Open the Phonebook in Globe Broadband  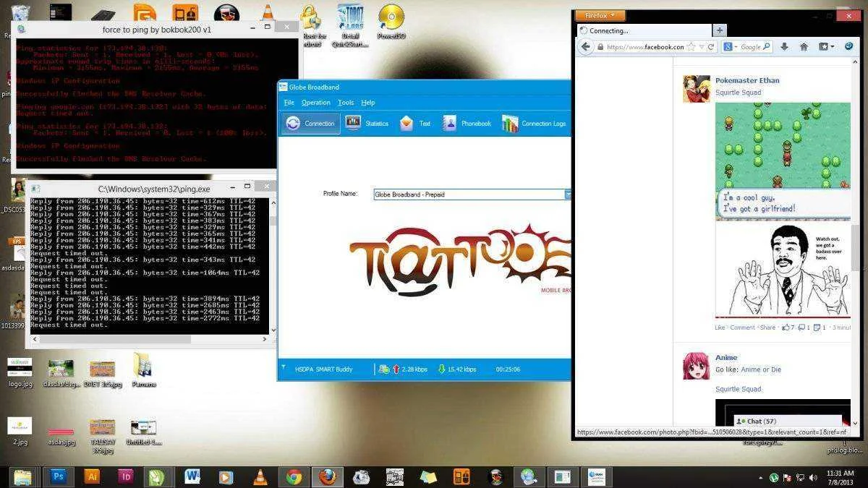tap(467, 124)
